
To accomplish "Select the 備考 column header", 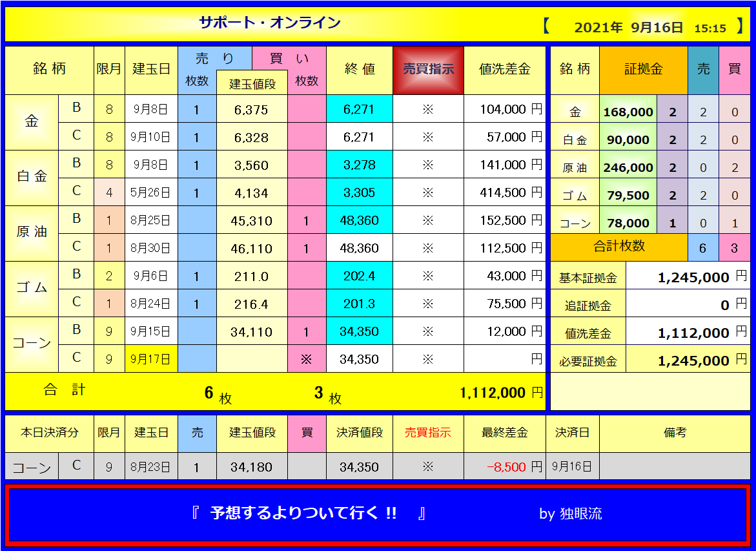I will pyautogui.click(x=675, y=433).
